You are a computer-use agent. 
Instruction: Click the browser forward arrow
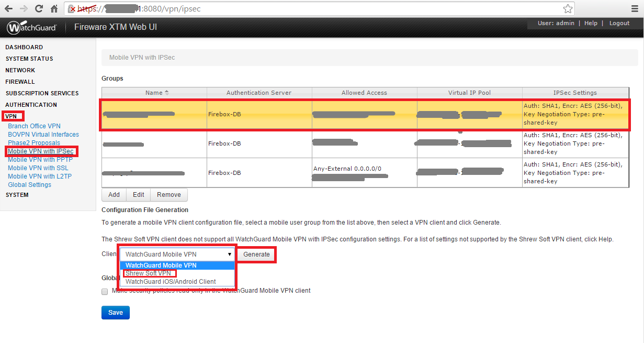(x=24, y=9)
